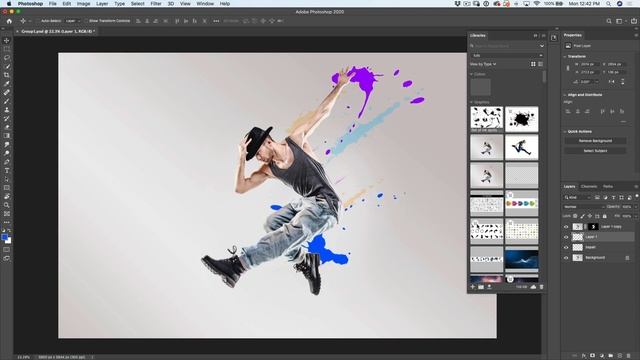The height and width of the screenshot is (360, 640).
Task: Toggle visibility of the third layer row
Action: coord(566,247)
